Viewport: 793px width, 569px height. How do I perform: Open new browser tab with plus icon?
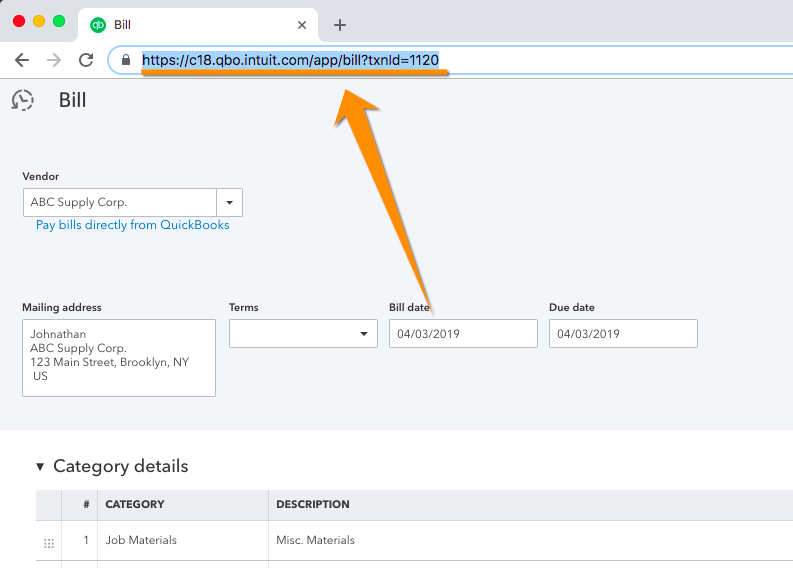pyautogui.click(x=340, y=25)
